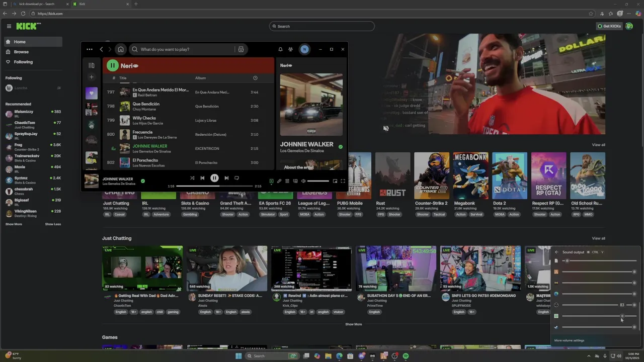Click View all for Just Chatting
644x362 pixels.
(x=598, y=238)
